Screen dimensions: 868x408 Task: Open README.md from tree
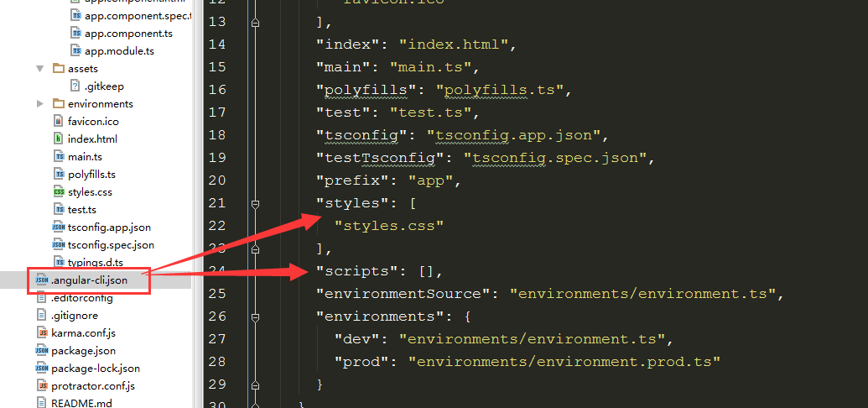[81, 403]
